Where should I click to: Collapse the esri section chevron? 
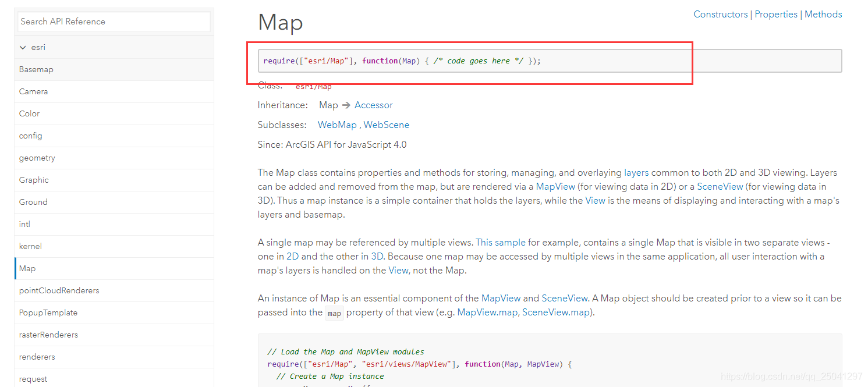click(x=23, y=48)
